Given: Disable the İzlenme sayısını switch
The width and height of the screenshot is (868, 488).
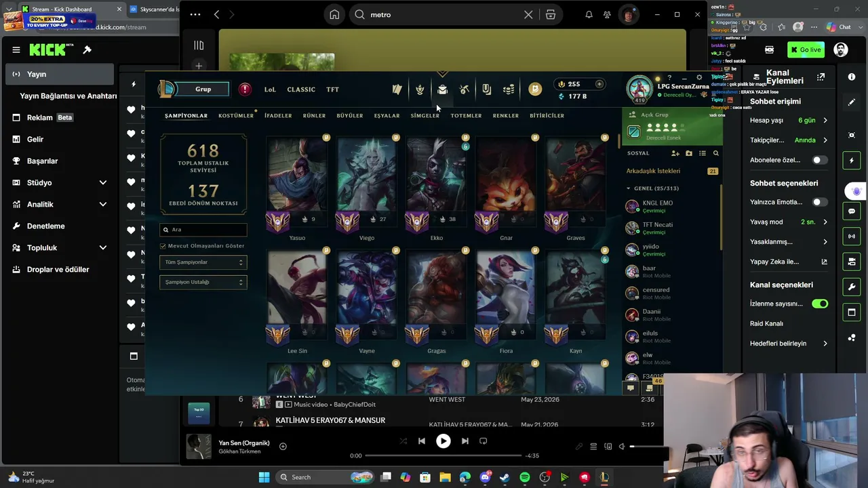Looking at the screenshot, I should [820, 304].
